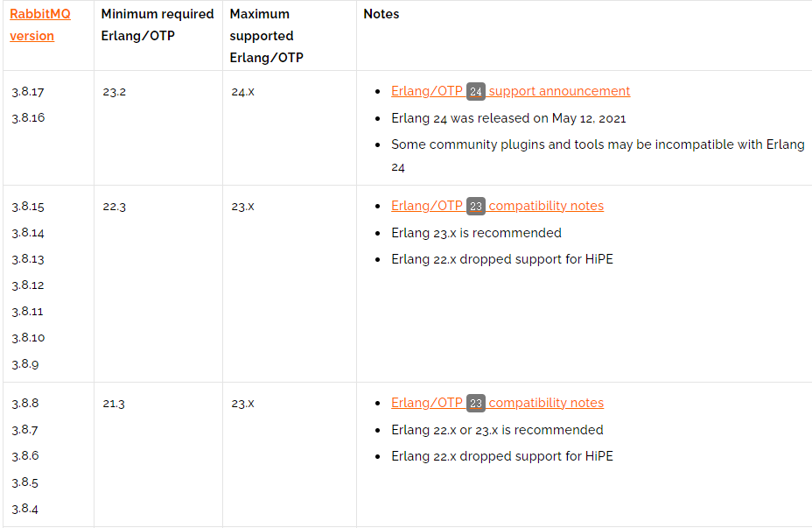Click Maximum supported Erlang/OTP column header

click(267, 36)
